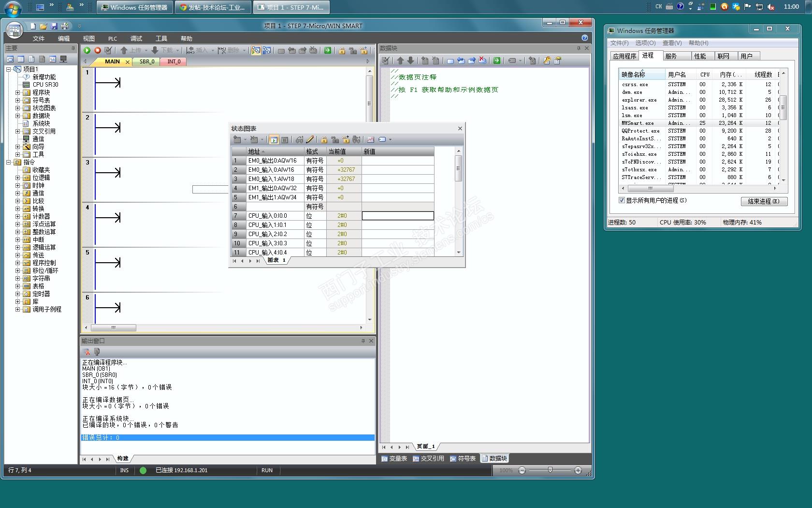Open the 下载 dropdown arrow
This screenshot has height=508, width=812.
coord(177,50)
